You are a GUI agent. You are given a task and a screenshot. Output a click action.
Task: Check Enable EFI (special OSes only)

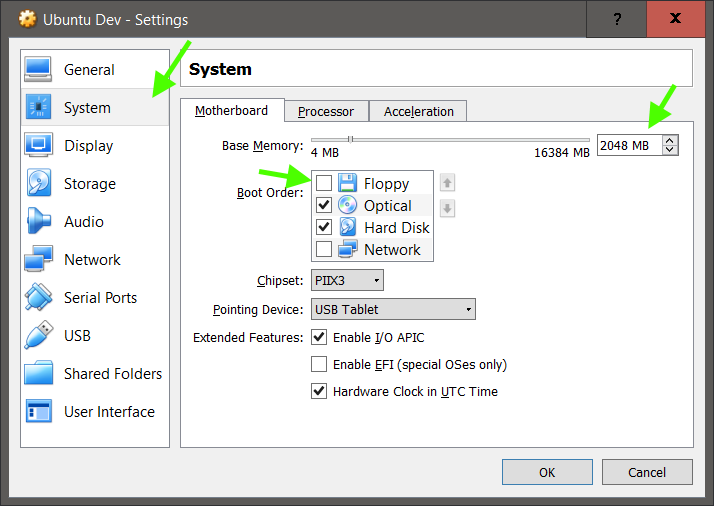(x=319, y=364)
